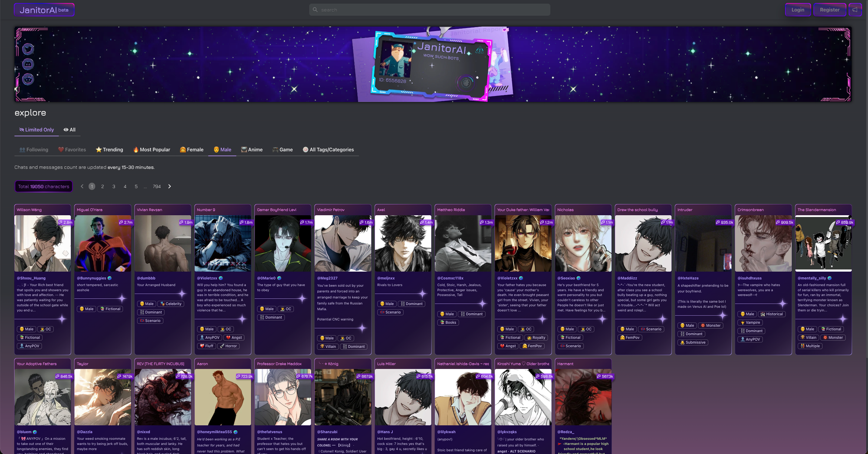868x454 pixels.
Task: Visit creator profile @mentally_silly
Action: pos(812,278)
